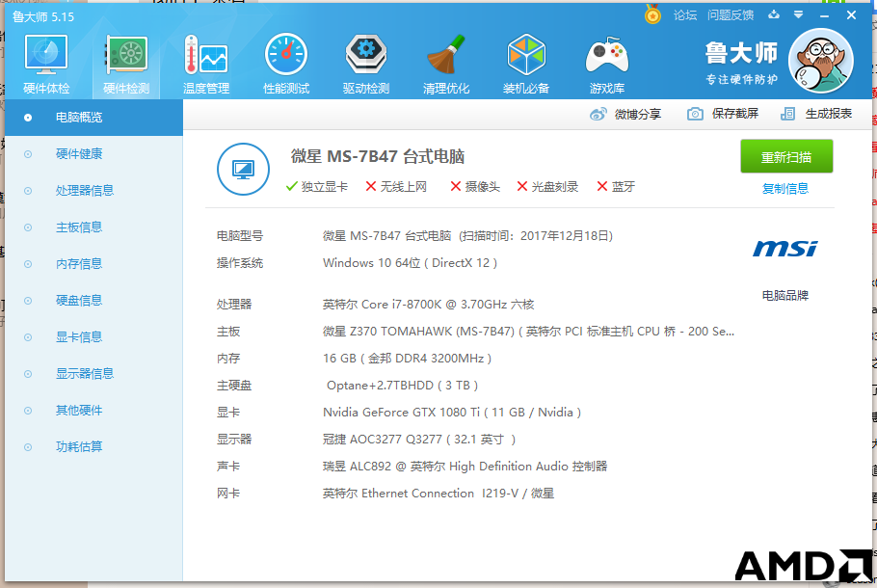Click the 保存截屏 camera button
877x588 pixels.
click(723, 114)
